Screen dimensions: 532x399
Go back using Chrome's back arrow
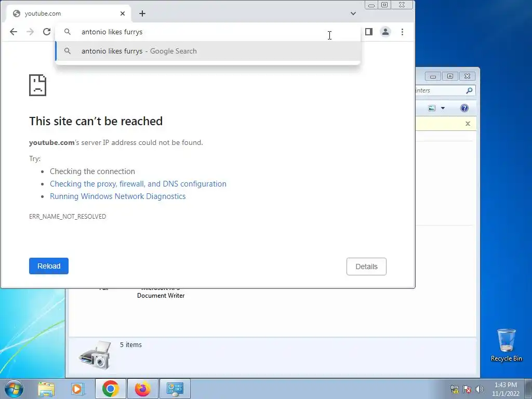(13, 32)
